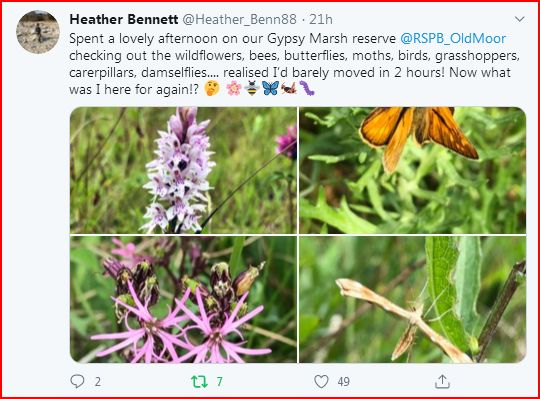
Task: Click the share upload icon
Action: coord(442,381)
